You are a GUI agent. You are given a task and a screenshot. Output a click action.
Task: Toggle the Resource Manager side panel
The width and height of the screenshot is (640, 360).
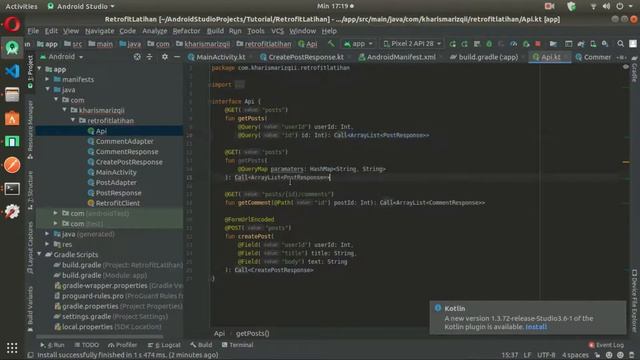pos(30,130)
